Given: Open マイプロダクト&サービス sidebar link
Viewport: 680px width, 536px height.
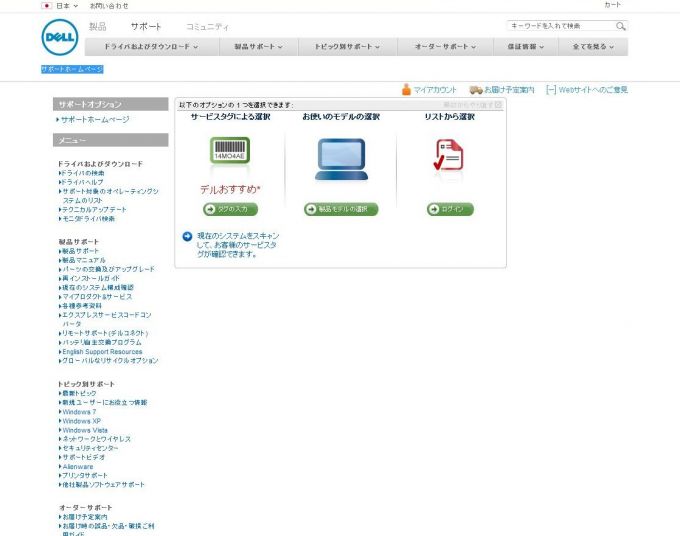Looking at the screenshot, I should point(97,297).
